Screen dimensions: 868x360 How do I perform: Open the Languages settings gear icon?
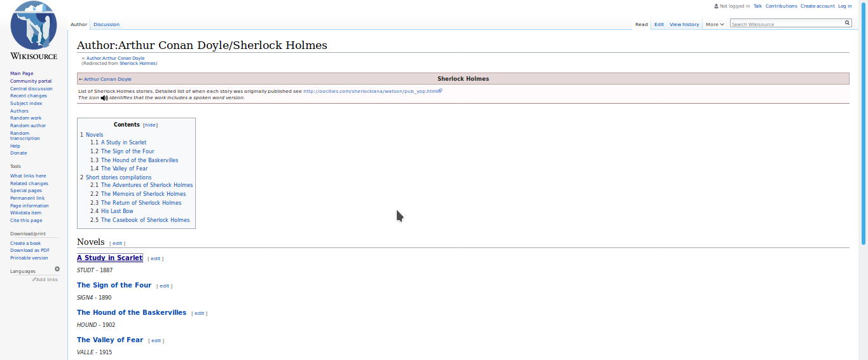(x=57, y=269)
